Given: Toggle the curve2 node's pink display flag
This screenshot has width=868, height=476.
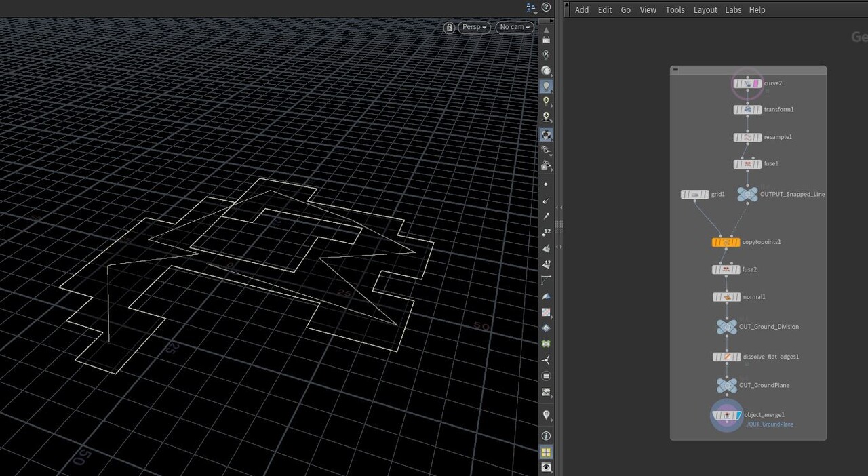Looking at the screenshot, I should [755, 83].
